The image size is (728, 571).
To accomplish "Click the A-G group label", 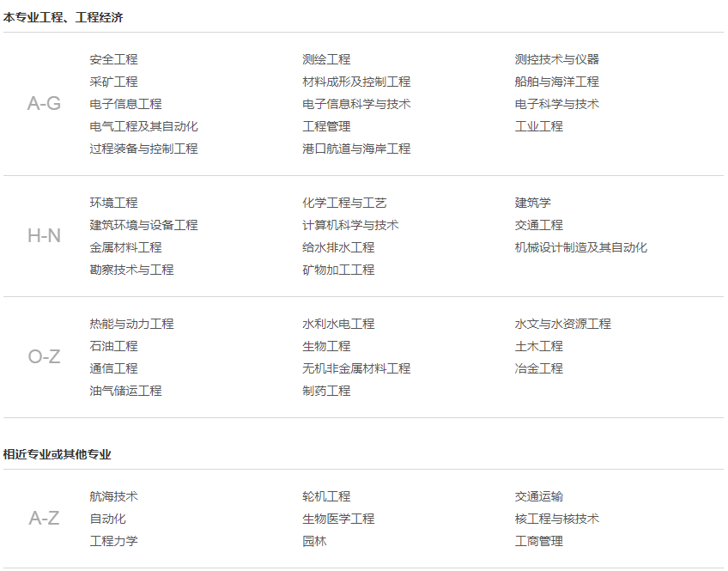I will click(x=44, y=104).
